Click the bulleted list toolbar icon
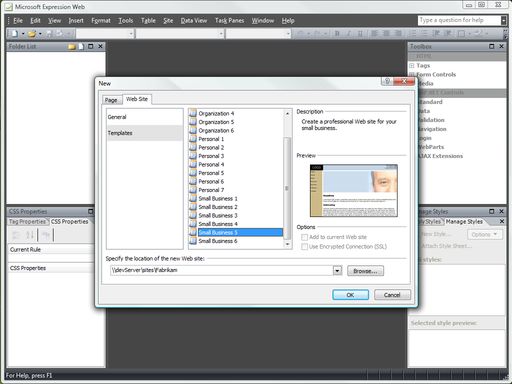The image size is (512, 384). coord(424,33)
